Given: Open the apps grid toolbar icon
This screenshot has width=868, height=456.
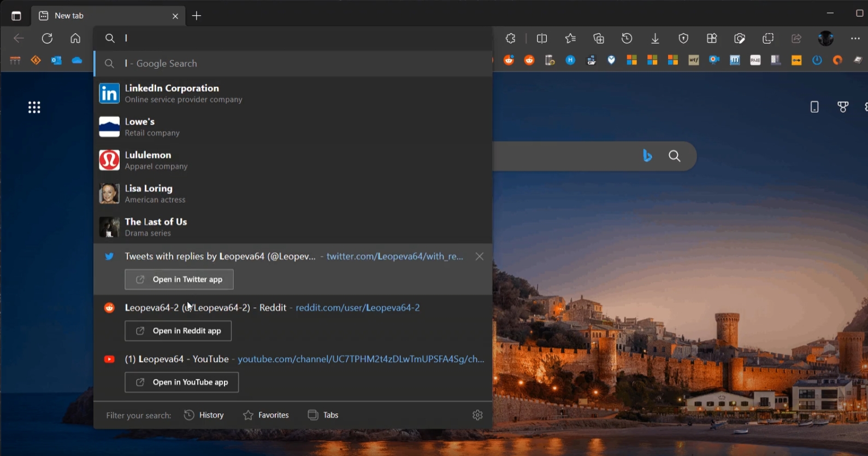Looking at the screenshot, I should pyautogui.click(x=712, y=38).
